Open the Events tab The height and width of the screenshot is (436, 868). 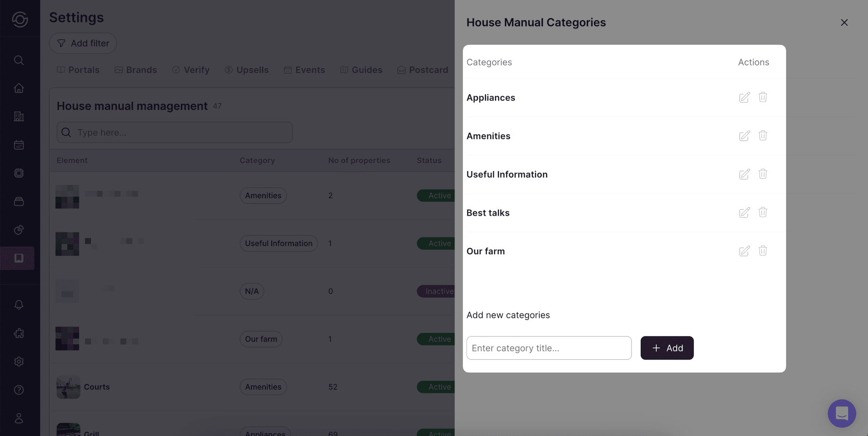point(304,70)
